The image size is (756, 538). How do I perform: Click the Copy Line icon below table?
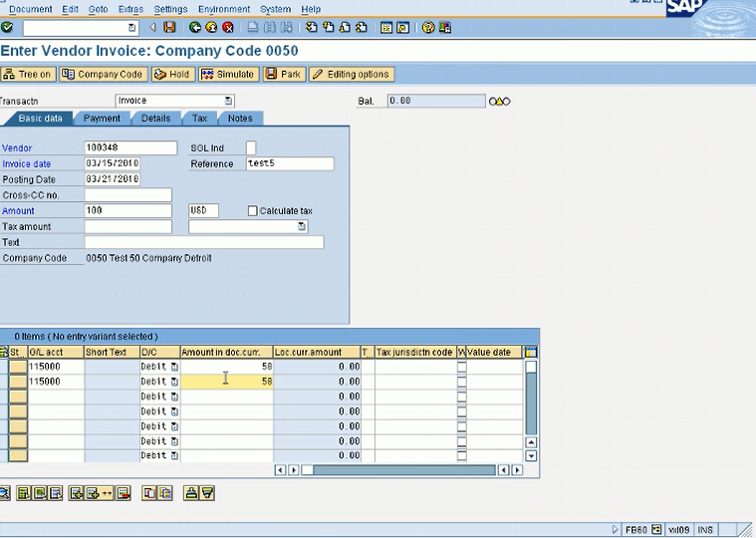[149, 493]
